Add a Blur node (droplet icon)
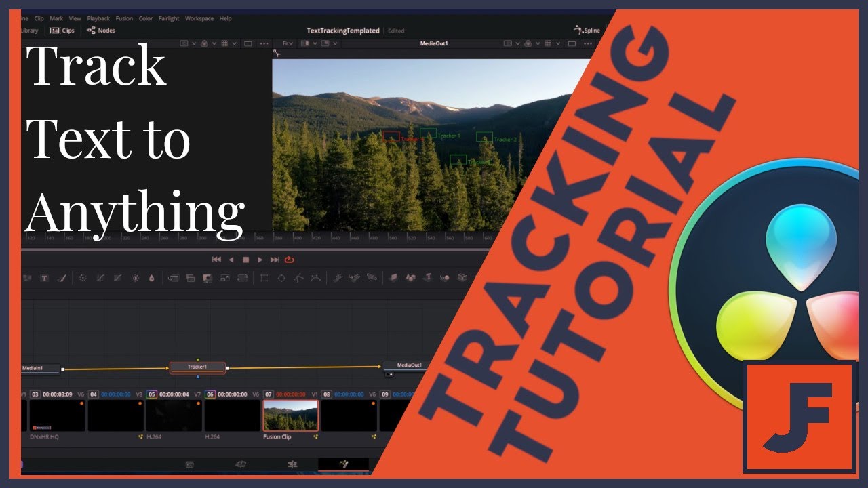This screenshot has width=868, height=488. (x=151, y=278)
